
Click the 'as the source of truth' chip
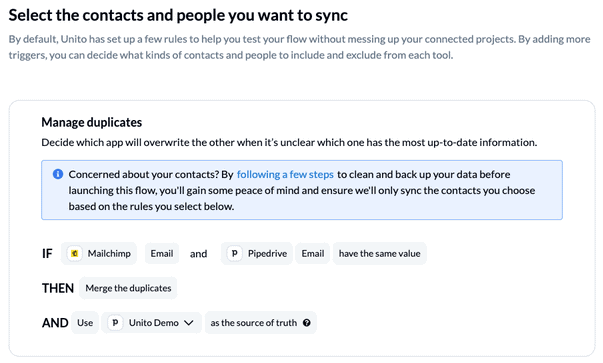[261, 323]
